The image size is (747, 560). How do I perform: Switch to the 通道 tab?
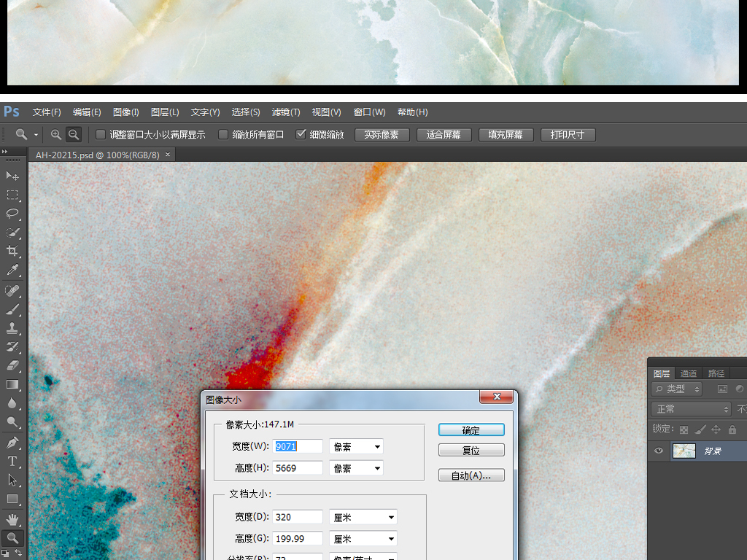(688, 373)
